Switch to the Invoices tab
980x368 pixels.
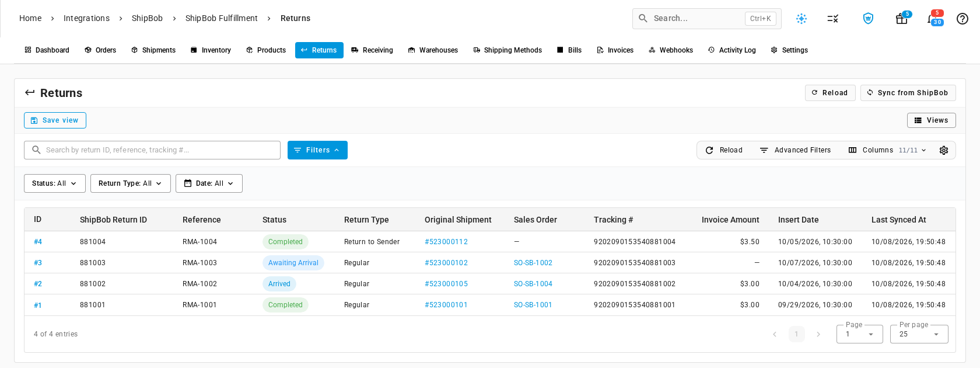(615, 50)
